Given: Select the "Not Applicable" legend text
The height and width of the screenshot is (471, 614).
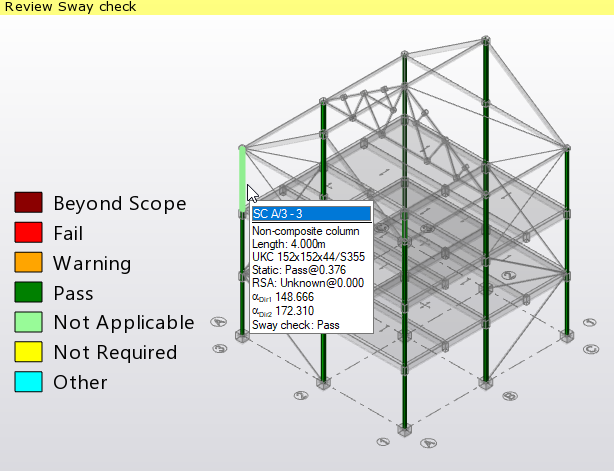Looking at the screenshot, I should pyautogui.click(x=124, y=322).
